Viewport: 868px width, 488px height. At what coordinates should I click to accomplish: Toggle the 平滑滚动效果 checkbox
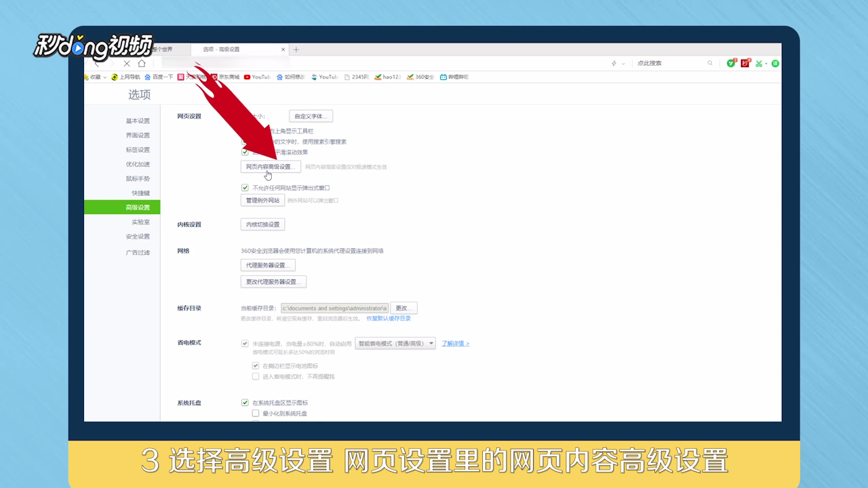[x=245, y=152]
